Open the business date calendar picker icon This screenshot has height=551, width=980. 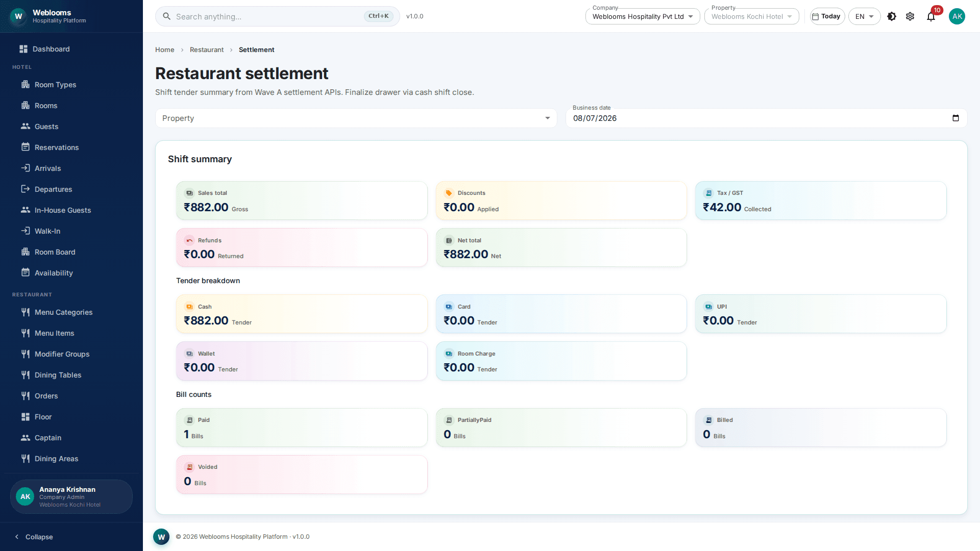[x=955, y=118]
